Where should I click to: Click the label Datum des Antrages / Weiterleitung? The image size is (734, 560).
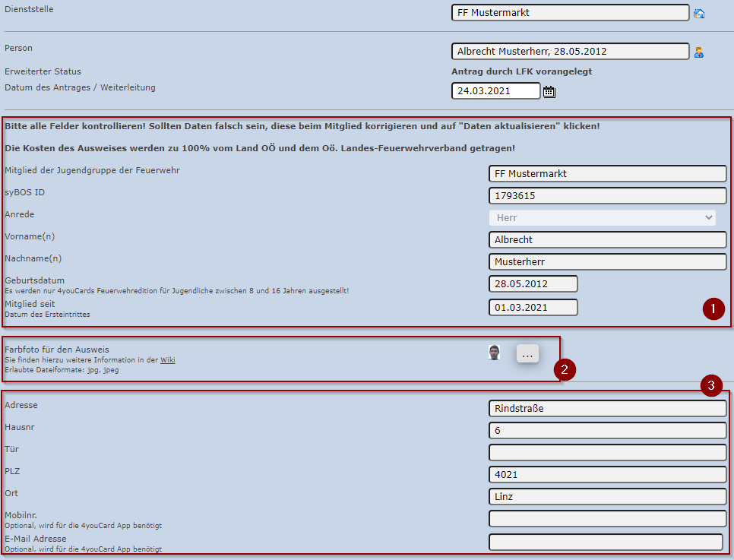click(80, 87)
